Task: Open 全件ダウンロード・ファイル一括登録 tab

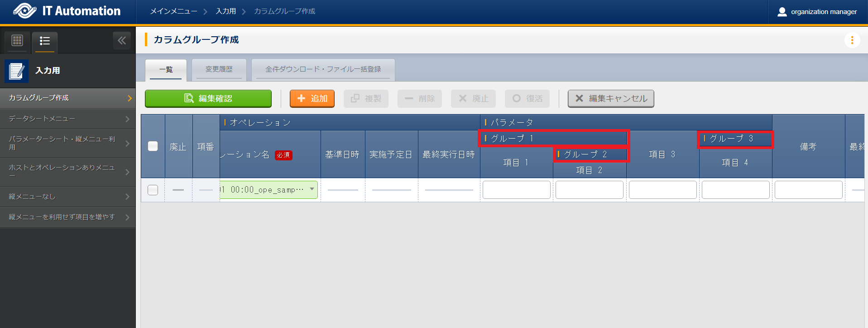Action: pyautogui.click(x=323, y=69)
